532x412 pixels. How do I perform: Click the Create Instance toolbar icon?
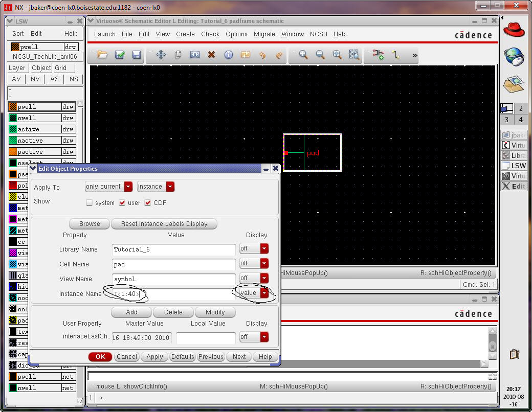[x=378, y=55]
